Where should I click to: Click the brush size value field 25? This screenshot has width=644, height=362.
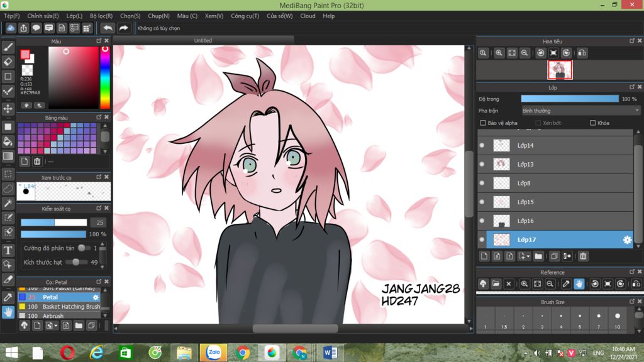99,222
